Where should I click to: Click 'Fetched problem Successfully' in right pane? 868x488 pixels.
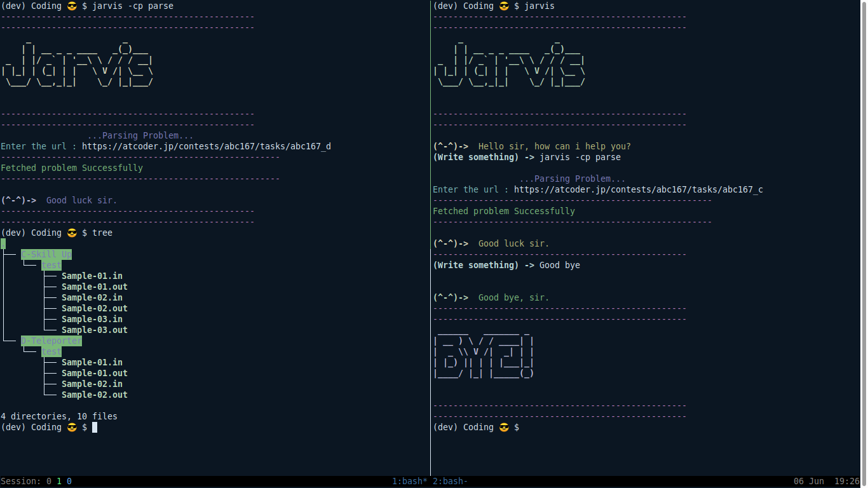pyautogui.click(x=504, y=211)
